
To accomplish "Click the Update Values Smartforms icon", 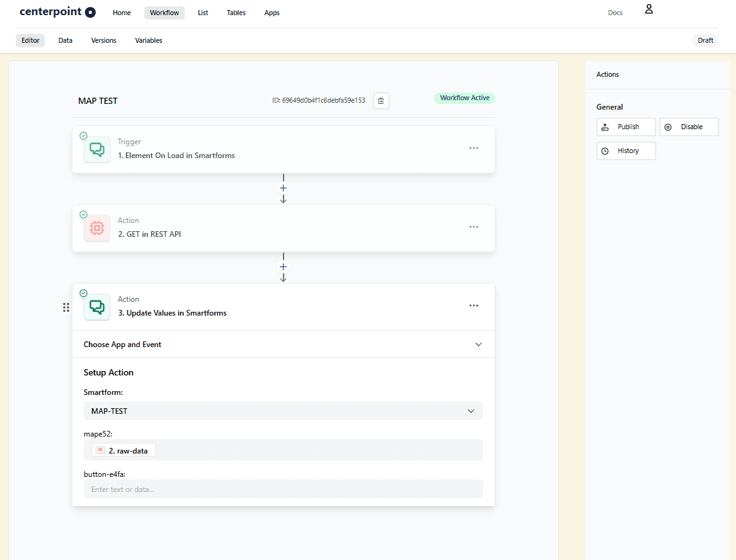I will tap(97, 307).
